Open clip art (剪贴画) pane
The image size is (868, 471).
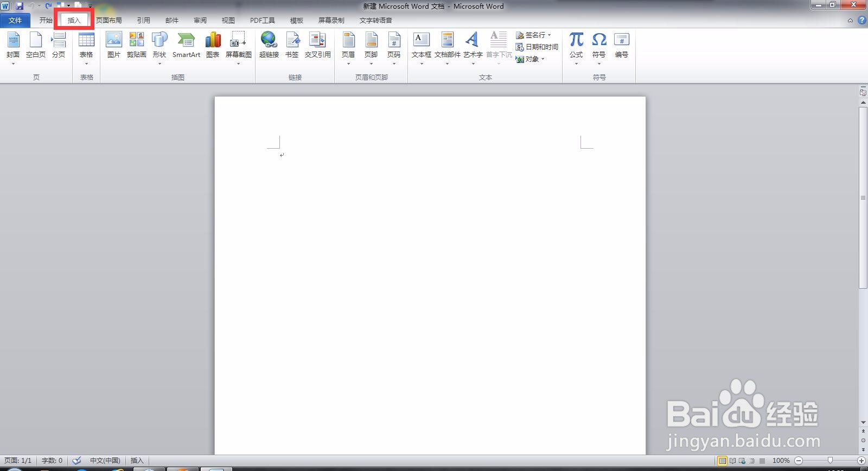point(137,46)
